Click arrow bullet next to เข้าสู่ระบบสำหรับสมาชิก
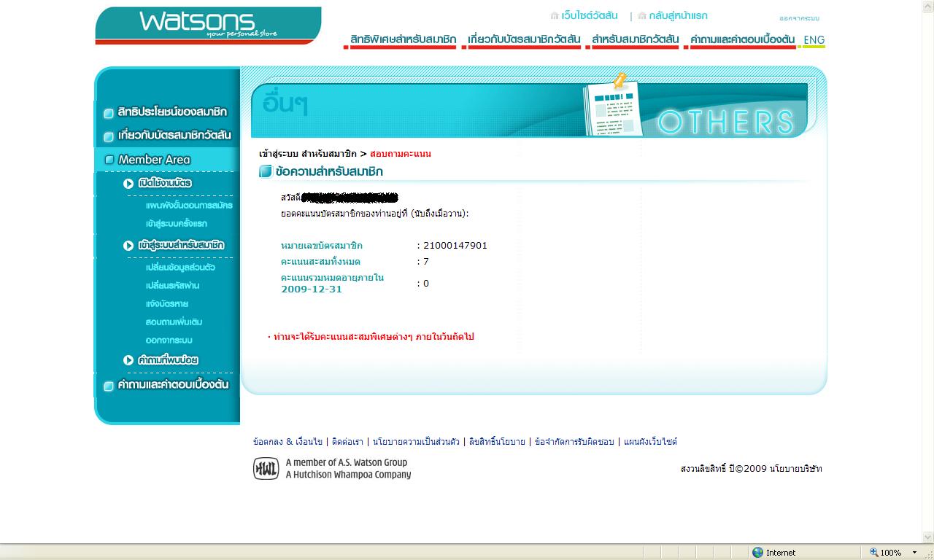 [x=128, y=246]
